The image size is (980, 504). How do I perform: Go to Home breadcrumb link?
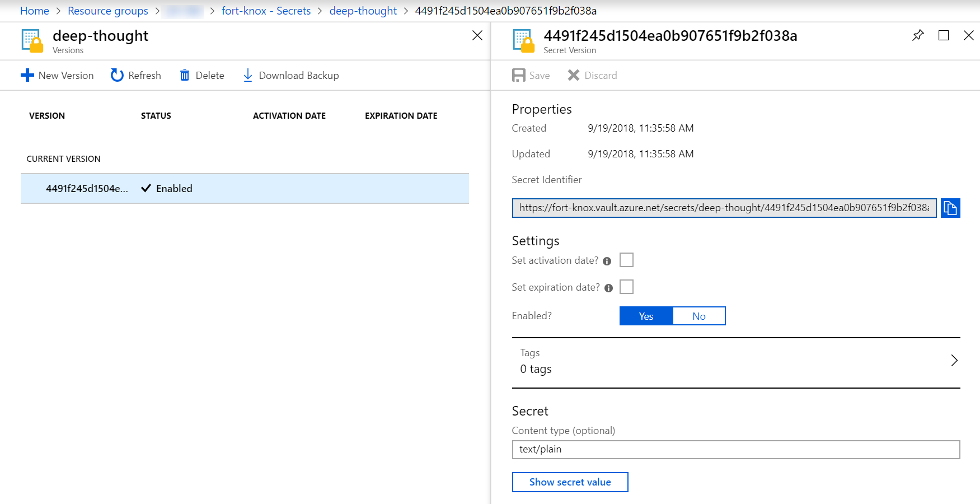pyautogui.click(x=35, y=11)
